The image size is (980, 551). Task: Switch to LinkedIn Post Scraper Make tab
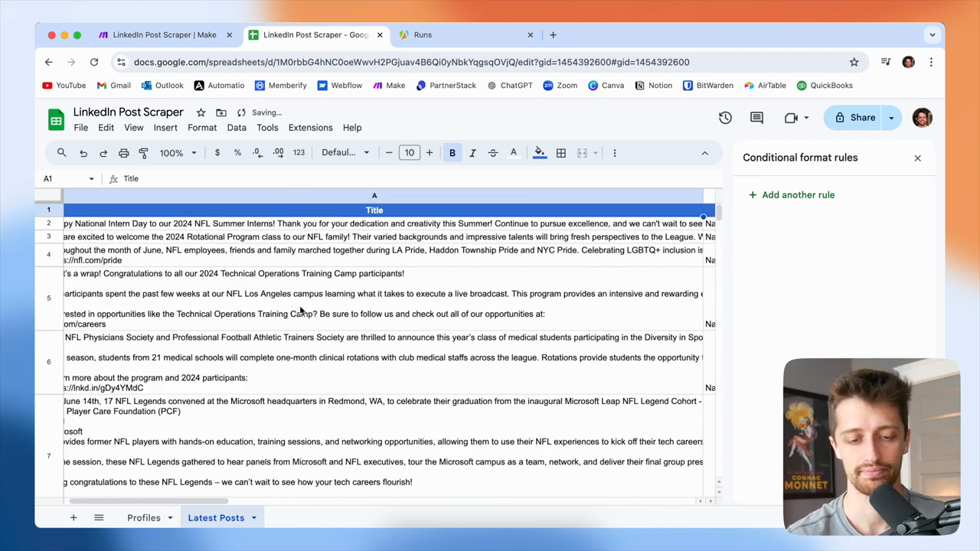(x=165, y=35)
